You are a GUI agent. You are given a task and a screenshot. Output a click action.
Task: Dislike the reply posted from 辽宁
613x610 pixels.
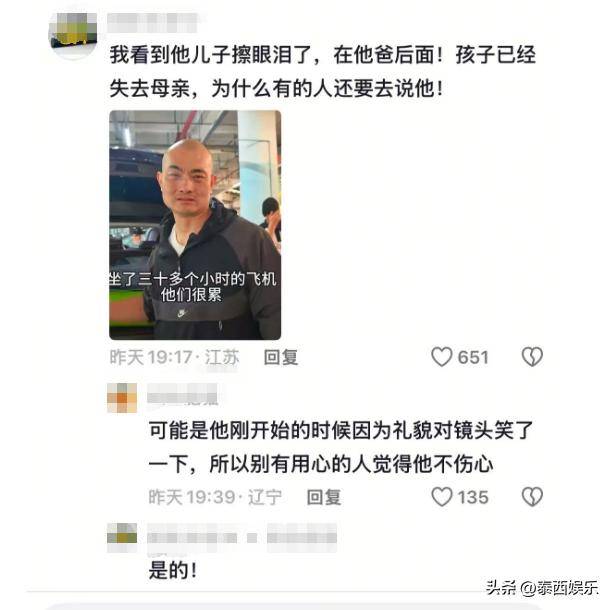pyautogui.click(x=532, y=497)
